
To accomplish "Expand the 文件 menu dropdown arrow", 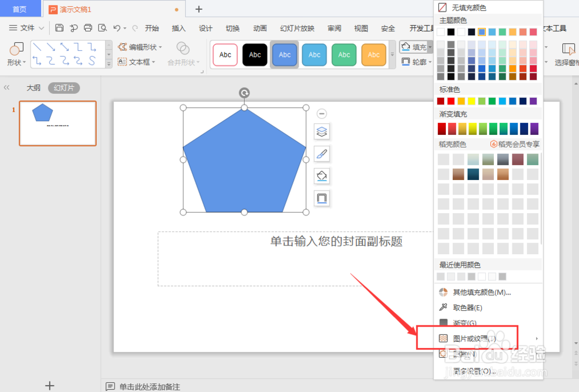I will click(41, 28).
